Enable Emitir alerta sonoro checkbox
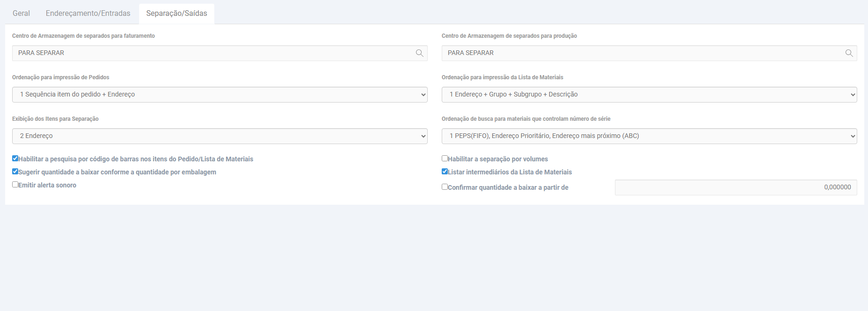 pyautogui.click(x=15, y=185)
